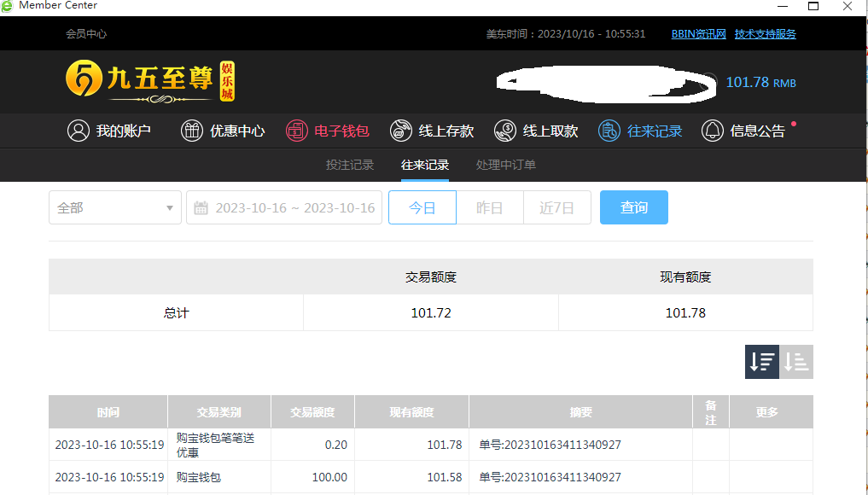Open the 线上取款 withdrawal icon
The height and width of the screenshot is (495, 868).
[x=505, y=131]
